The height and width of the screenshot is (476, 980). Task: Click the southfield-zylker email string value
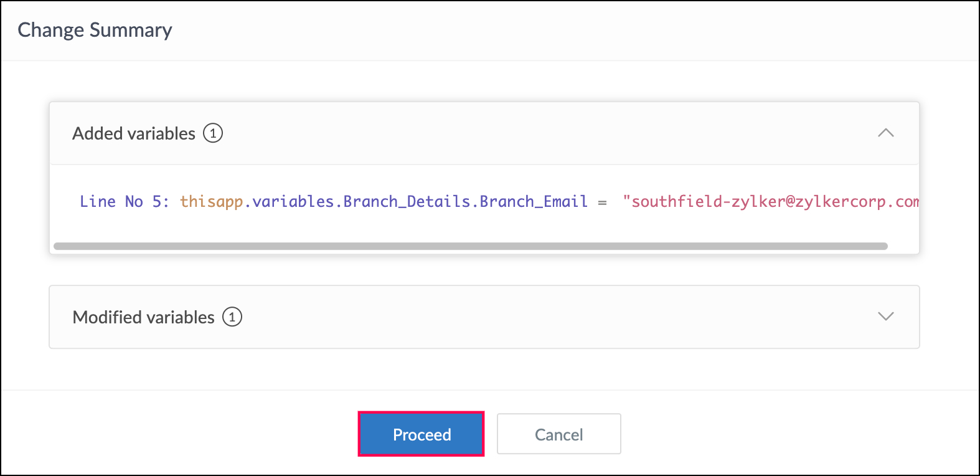(771, 201)
